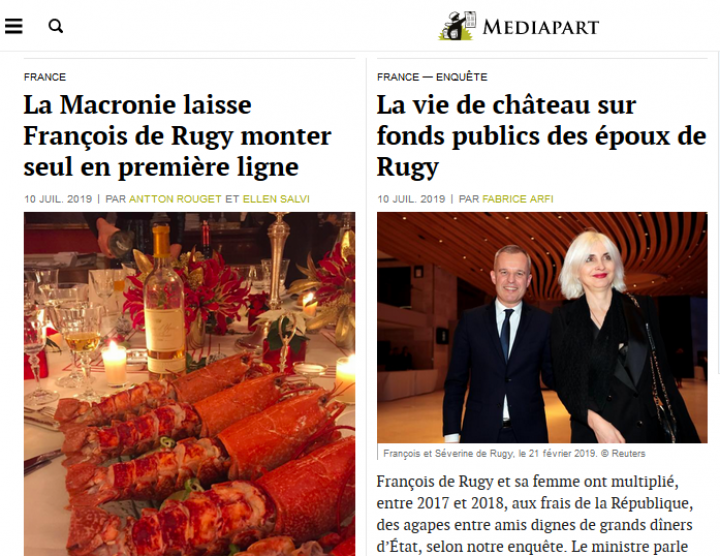View author Fabrice Arfi's page
Screen dimensions: 720x556
pyautogui.click(x=518, y=199)
